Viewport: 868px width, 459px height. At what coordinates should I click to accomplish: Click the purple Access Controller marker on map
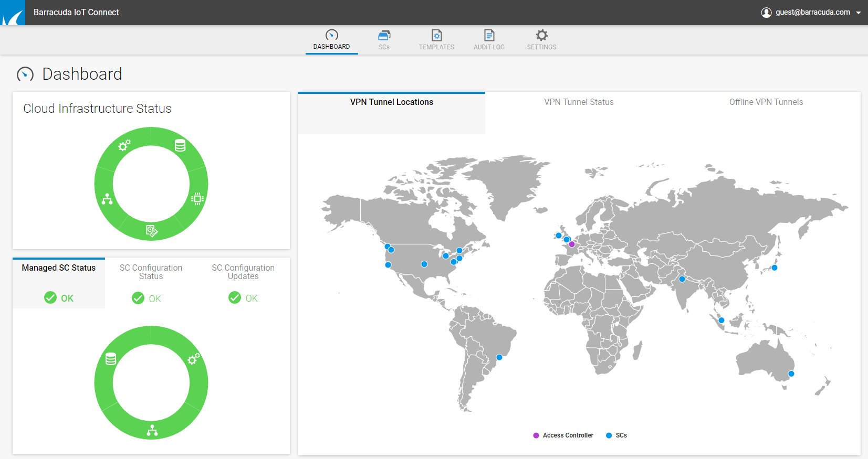(x=572, y=244)
